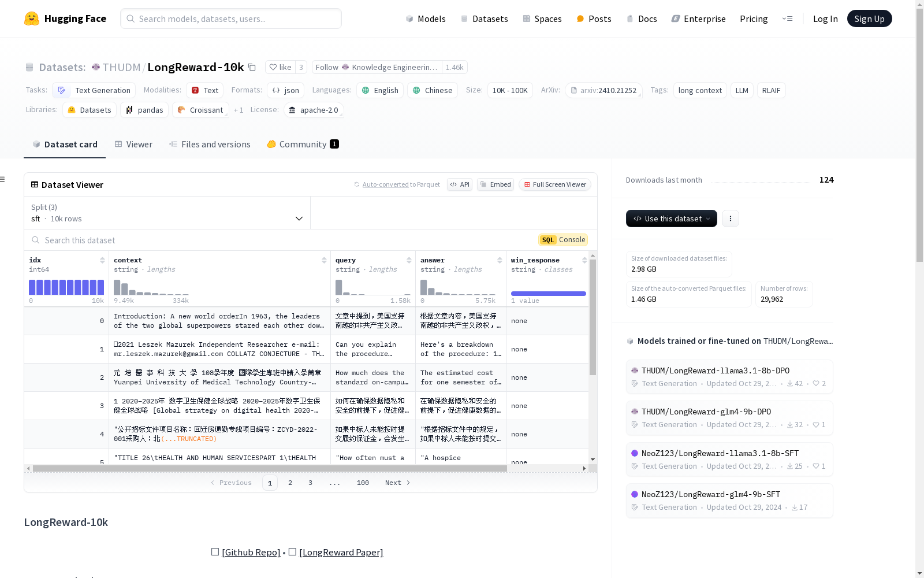Screen dimensions: 924x578
Task: Open Docs in top navigation
Action: 642,18
